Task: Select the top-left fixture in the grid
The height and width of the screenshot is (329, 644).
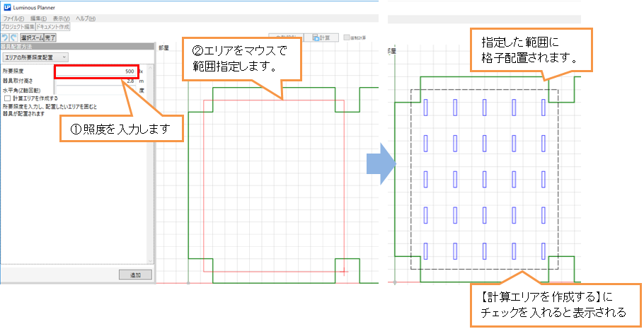Action: 425,108
